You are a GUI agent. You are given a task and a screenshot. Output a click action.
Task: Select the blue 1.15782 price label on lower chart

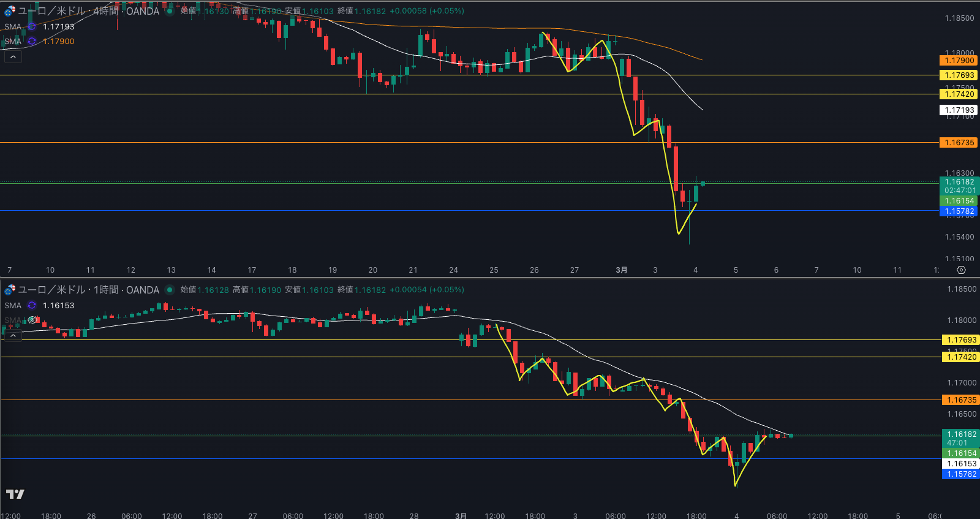pos(961,474)
